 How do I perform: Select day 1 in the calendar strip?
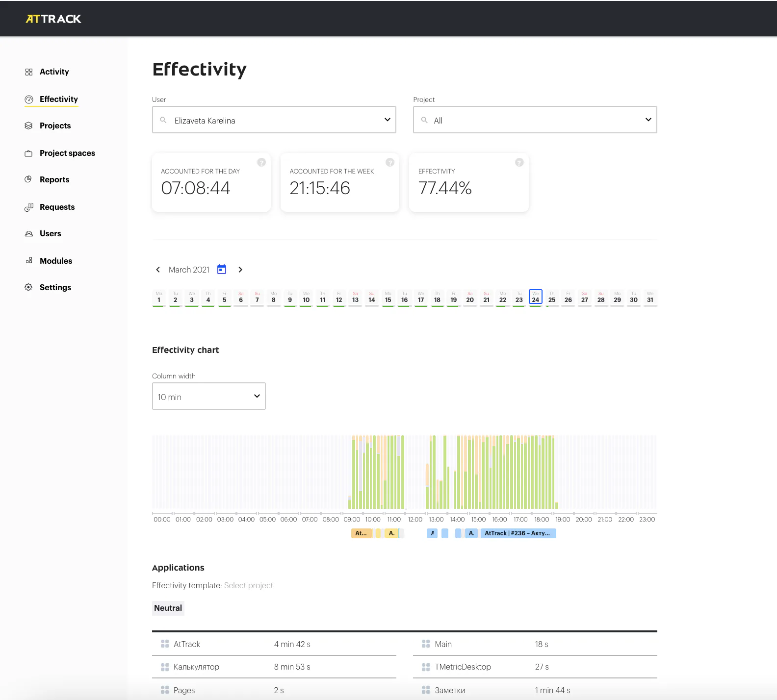159,298
